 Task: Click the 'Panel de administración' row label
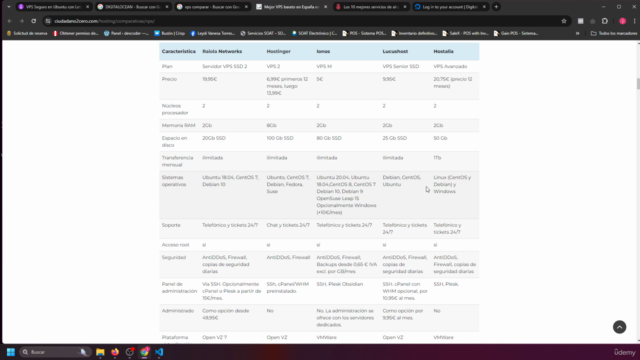pos(179,287)
